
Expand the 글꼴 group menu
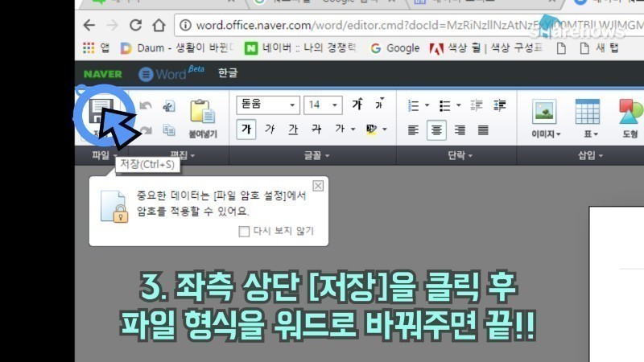click(316, 155)
